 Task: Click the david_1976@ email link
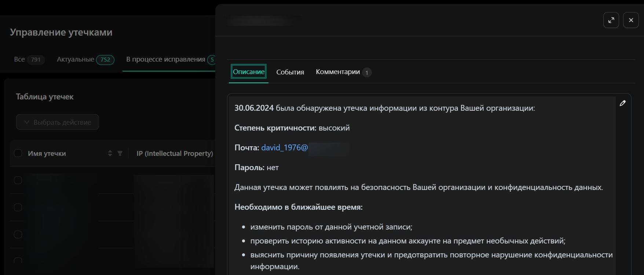[x=284, y=148]
